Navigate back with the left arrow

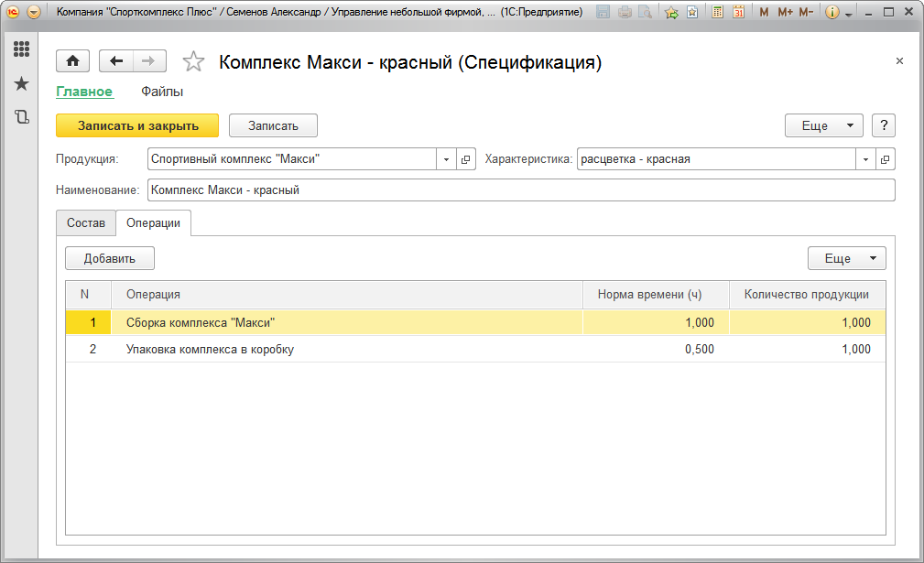click(x=116, y=60)
